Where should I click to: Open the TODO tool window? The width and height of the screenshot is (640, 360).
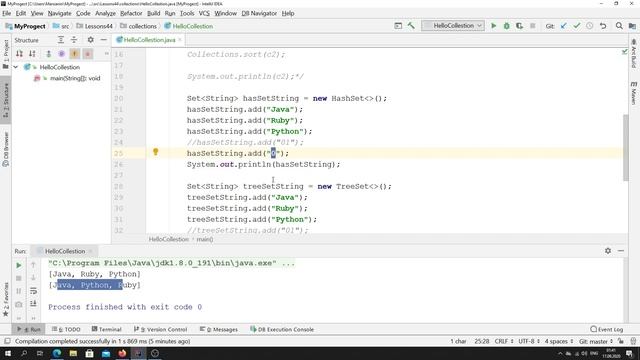(x=66, y=329)
